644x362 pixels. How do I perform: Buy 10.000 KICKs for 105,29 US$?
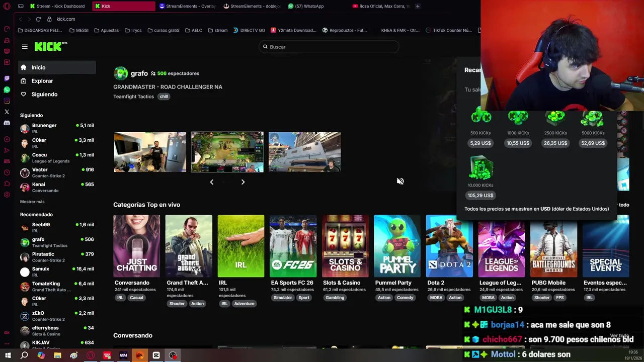pyautogui.click(x=480, y=196)
